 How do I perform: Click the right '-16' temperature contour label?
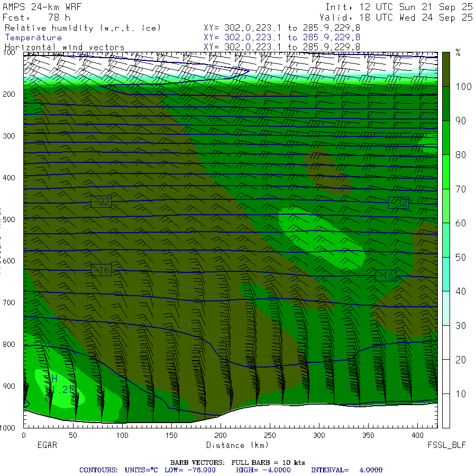pyautogui.click(x=386, y=276)
